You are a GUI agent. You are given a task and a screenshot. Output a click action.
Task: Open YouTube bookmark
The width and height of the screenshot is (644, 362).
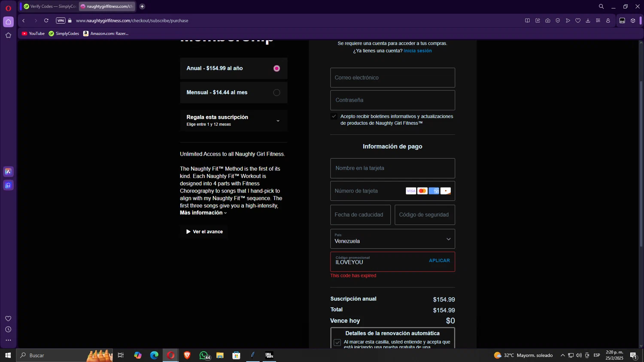pyautogui.click(x=33, y=33)
